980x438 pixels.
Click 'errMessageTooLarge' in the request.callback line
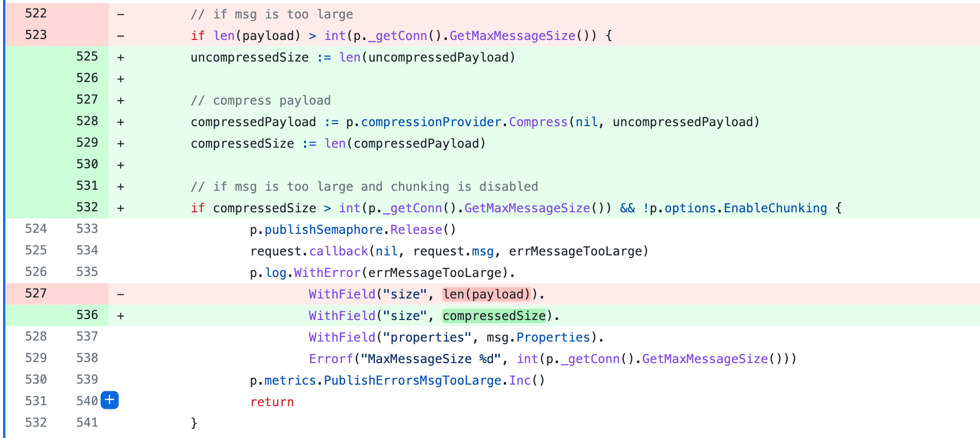point(576,251)
